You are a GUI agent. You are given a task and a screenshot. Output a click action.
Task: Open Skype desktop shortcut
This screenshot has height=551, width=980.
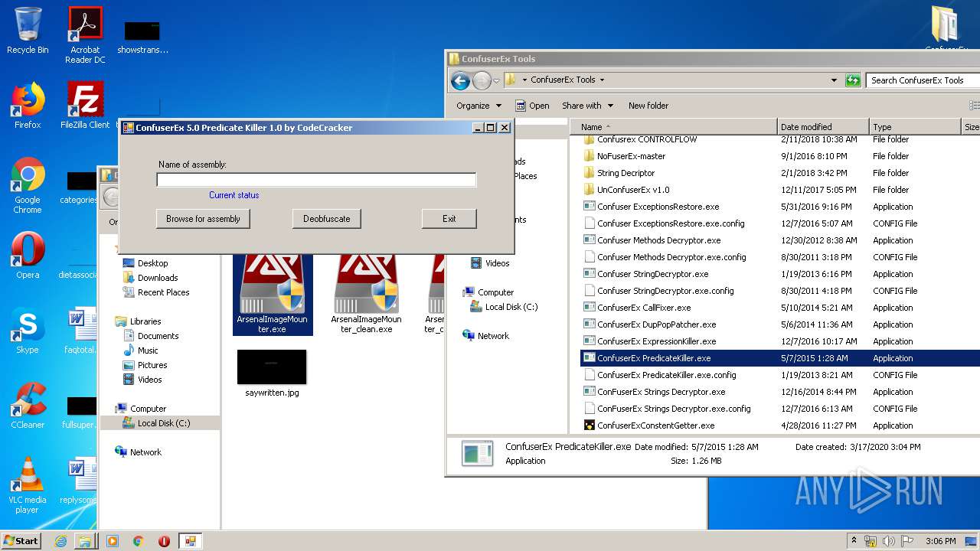tap(28, 331)
